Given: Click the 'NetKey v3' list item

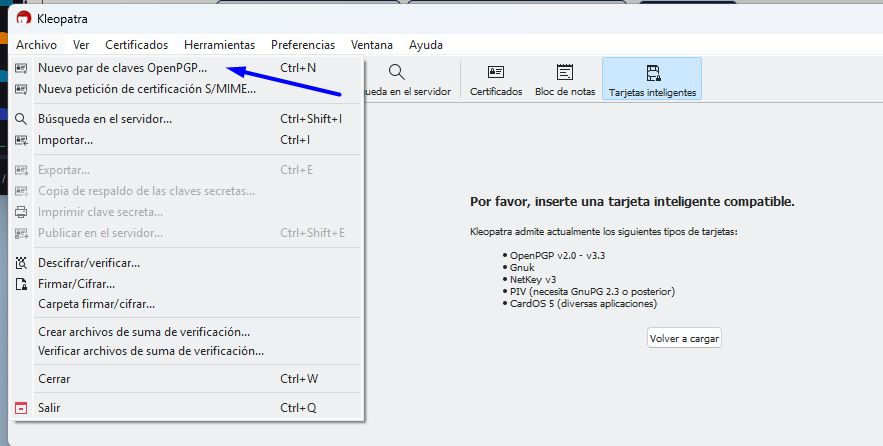Looking at the screenshot, I should [x=533, y=279].
